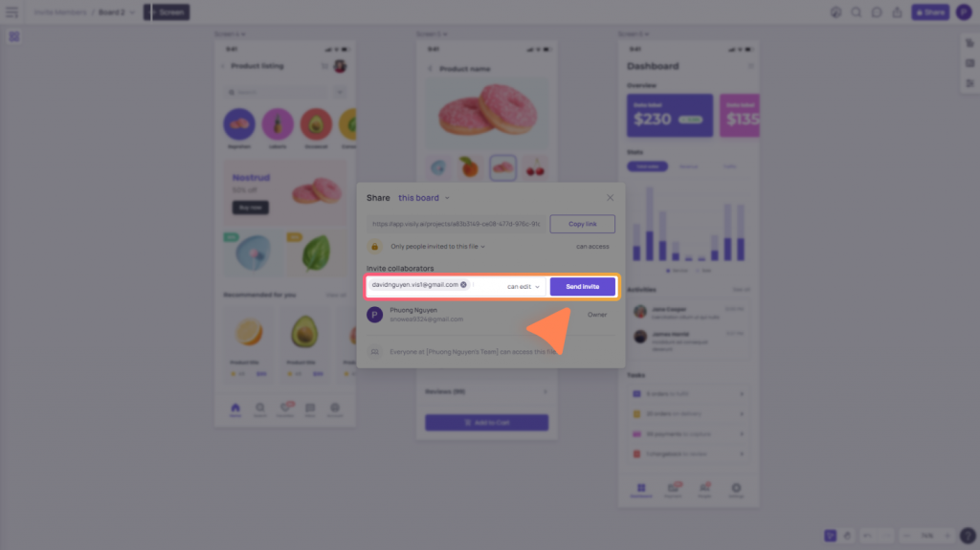The width and height of the screenshot is (980, 550).
Task: Remove davidnguyen.vis1@gmail.com email chip
Action: click(x=464, y=284)
